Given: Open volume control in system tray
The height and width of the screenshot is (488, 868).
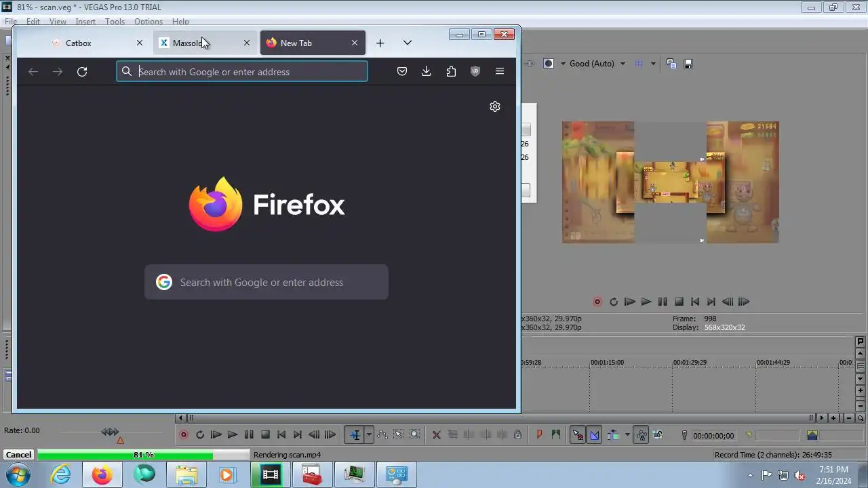Looking at the screenshot, I should (800, 475).
